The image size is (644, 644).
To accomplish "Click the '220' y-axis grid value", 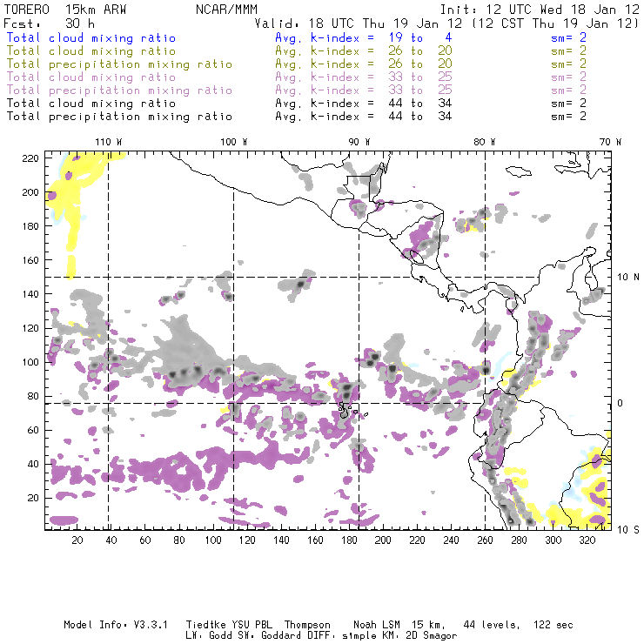I will pos(30,158).
